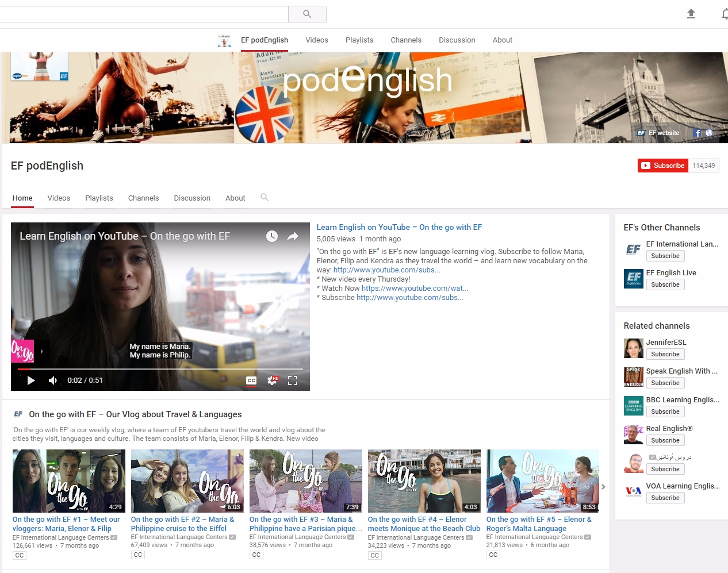The width and height of the screenshot is (728, 573).
Task: Open the Discussion tab below channel name
Action: (x=192, y=198)
